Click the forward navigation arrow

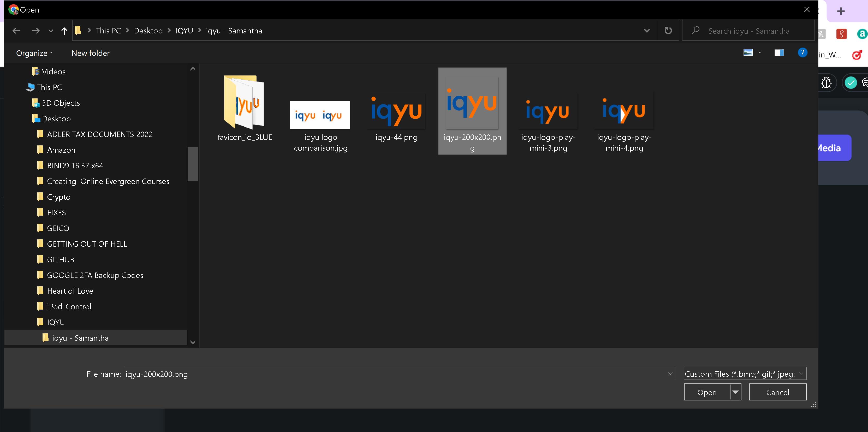coord(36,30)
